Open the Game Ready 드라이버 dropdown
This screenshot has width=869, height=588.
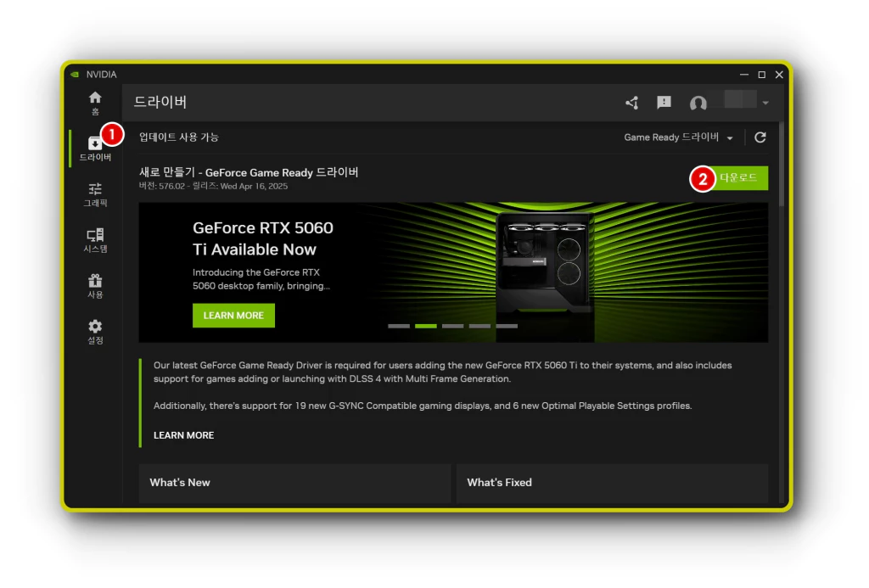tap(678, 137)
